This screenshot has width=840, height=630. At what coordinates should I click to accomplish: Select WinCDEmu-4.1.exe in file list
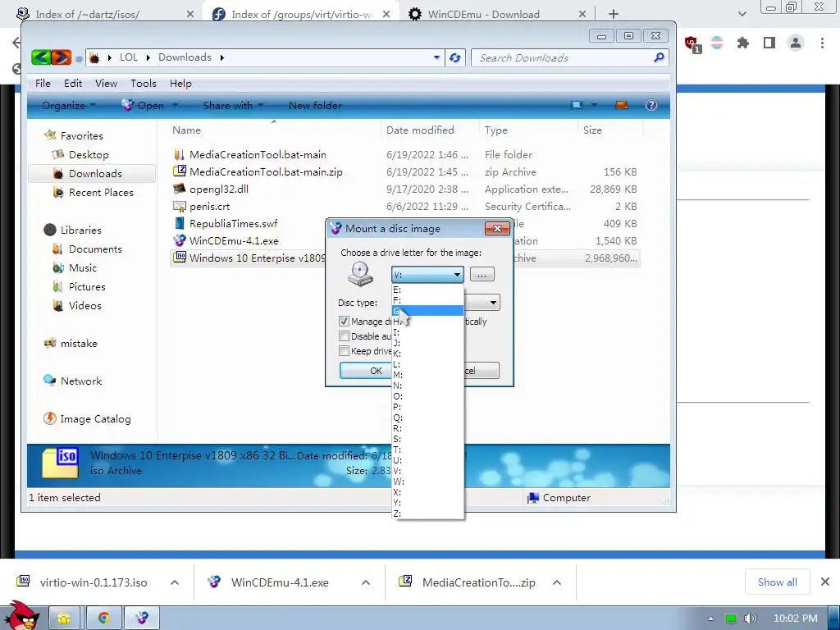(x=234, y=240)
